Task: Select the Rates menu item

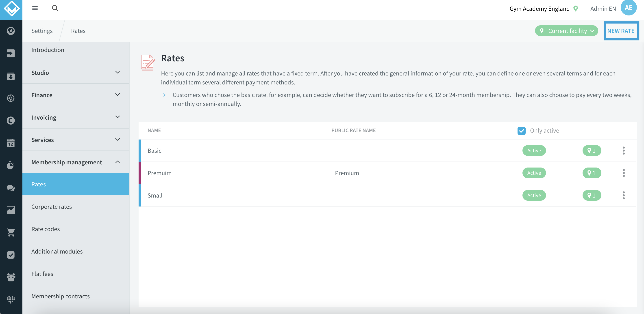Action: 76,184
